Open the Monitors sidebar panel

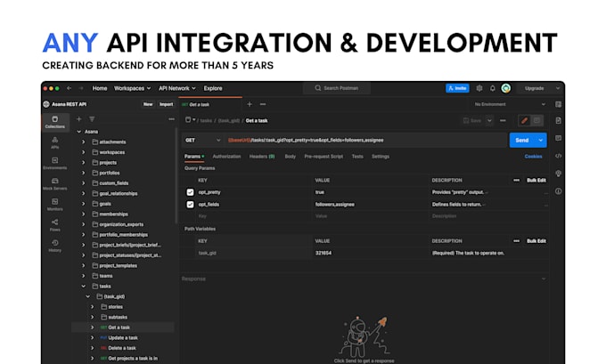click(55, 205)
